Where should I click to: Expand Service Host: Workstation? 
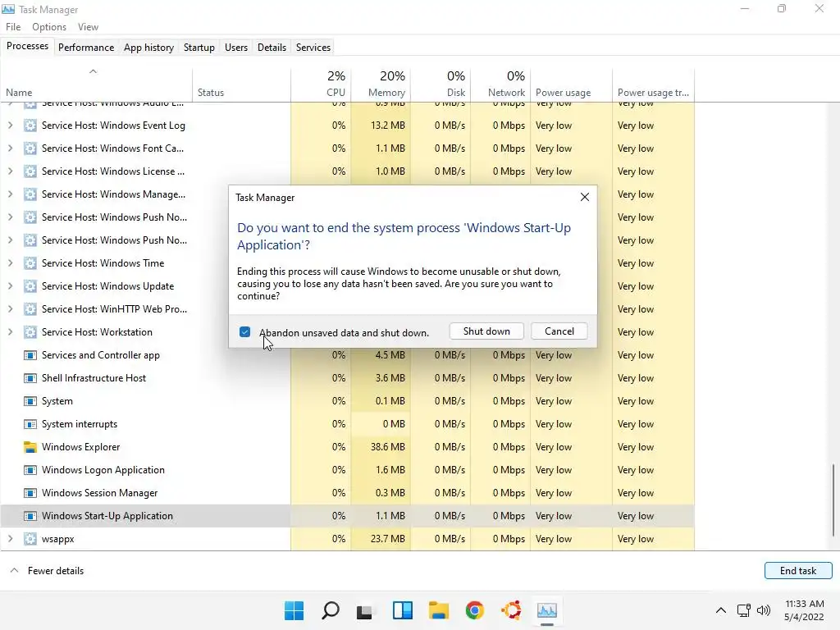pyautogui.click(x=10, y=332)
